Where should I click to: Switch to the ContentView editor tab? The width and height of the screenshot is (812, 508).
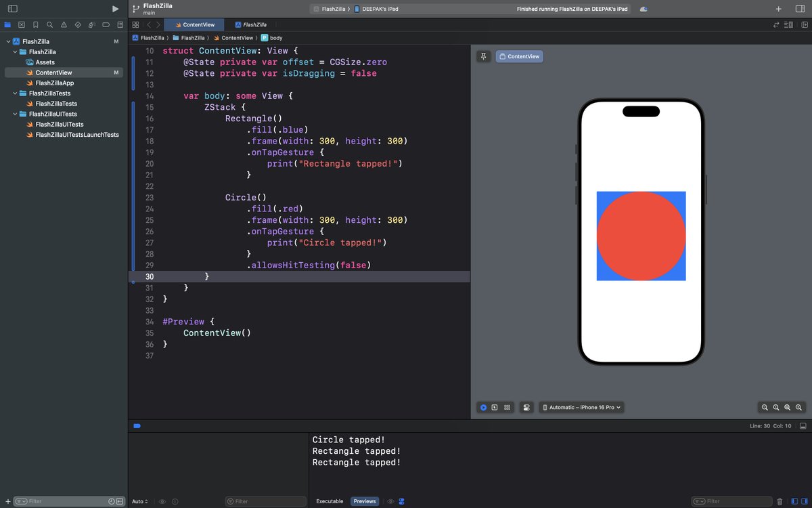tap(195, 24)
